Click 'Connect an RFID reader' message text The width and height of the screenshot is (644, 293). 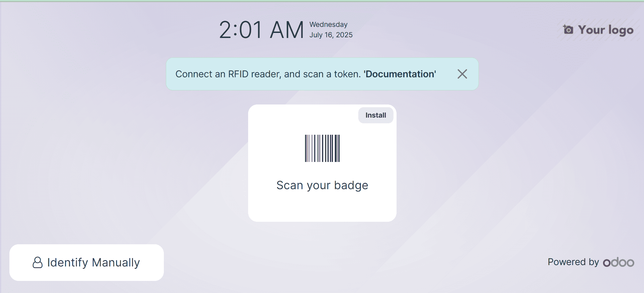[268, 74]
